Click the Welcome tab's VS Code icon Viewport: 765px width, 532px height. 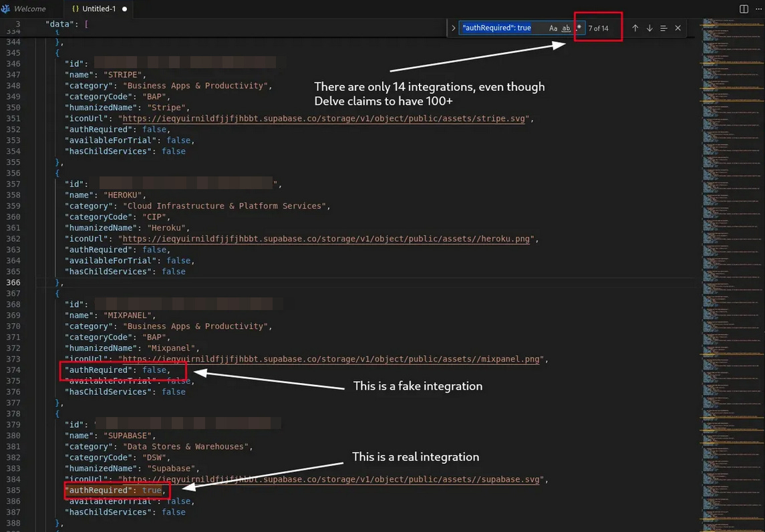click(6, 9)
